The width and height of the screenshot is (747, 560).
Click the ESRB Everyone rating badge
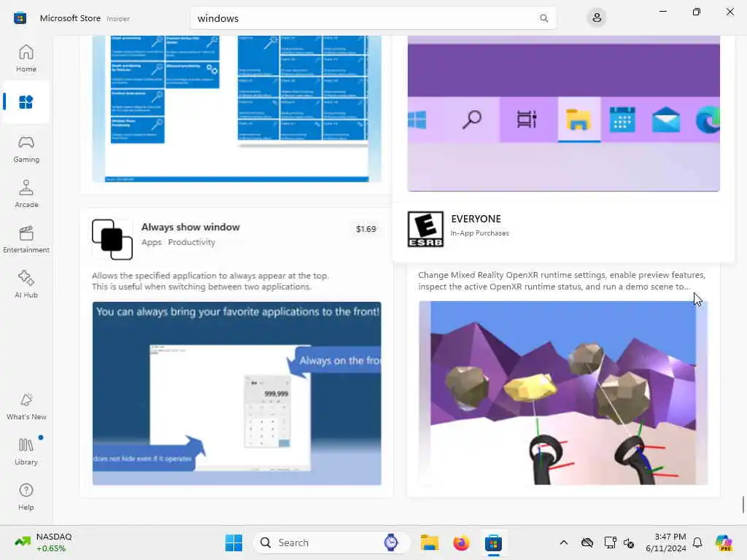[x=425, y=229]
